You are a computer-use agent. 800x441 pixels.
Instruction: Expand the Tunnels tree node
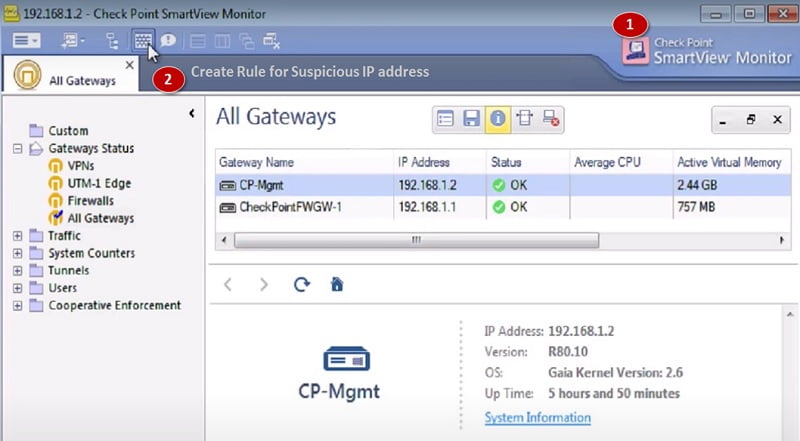pos(17,271)
